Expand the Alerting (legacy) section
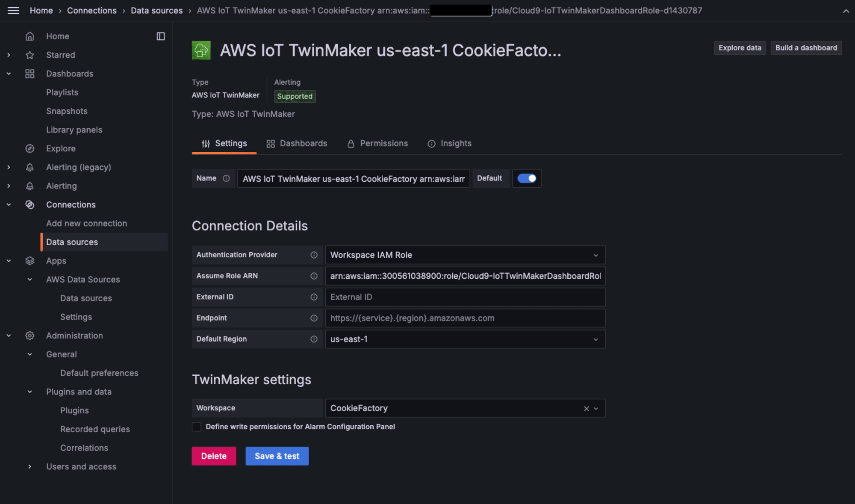The image size is (855, 504). tap(9, 167)
